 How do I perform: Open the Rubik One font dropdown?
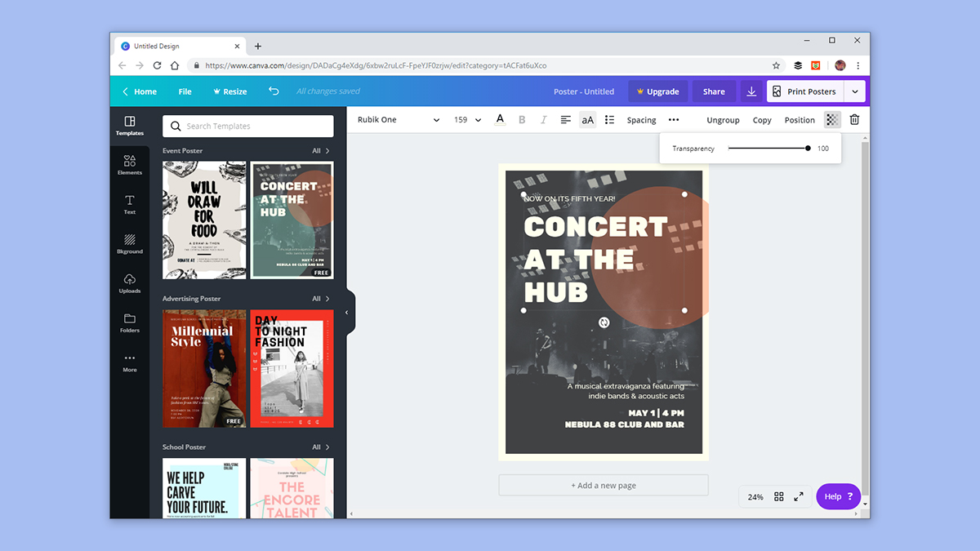(399, 120)
